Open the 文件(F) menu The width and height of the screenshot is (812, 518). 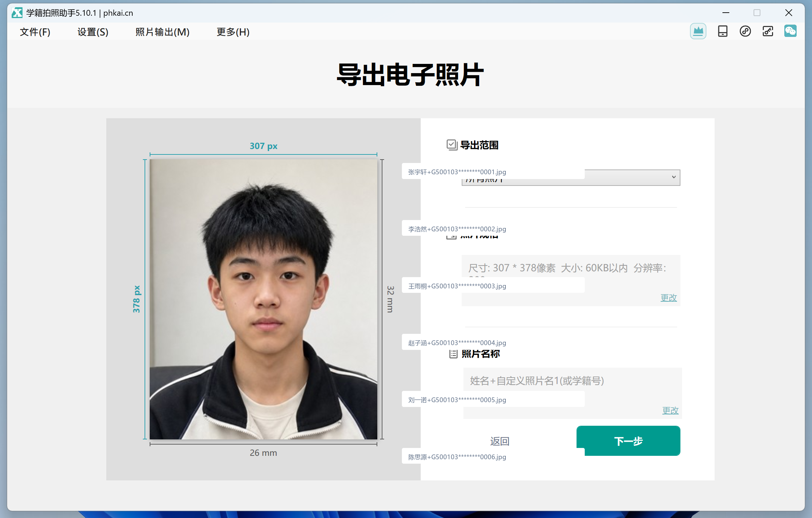35,32
